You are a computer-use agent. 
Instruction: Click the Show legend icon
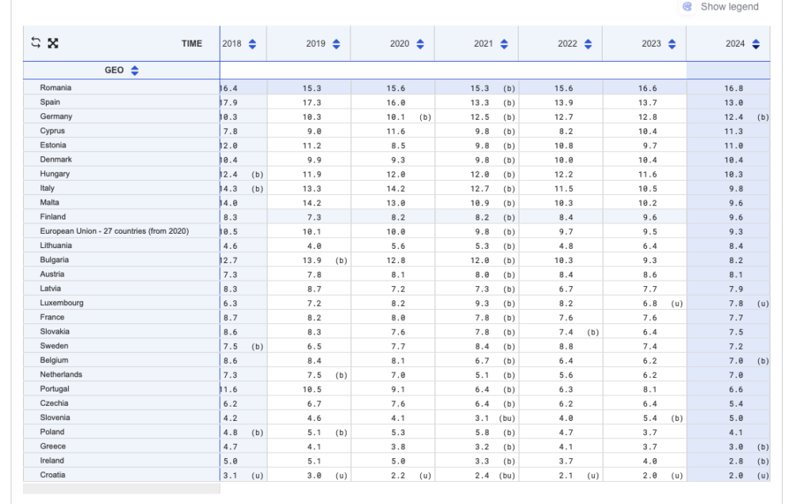tap(688, 7)
